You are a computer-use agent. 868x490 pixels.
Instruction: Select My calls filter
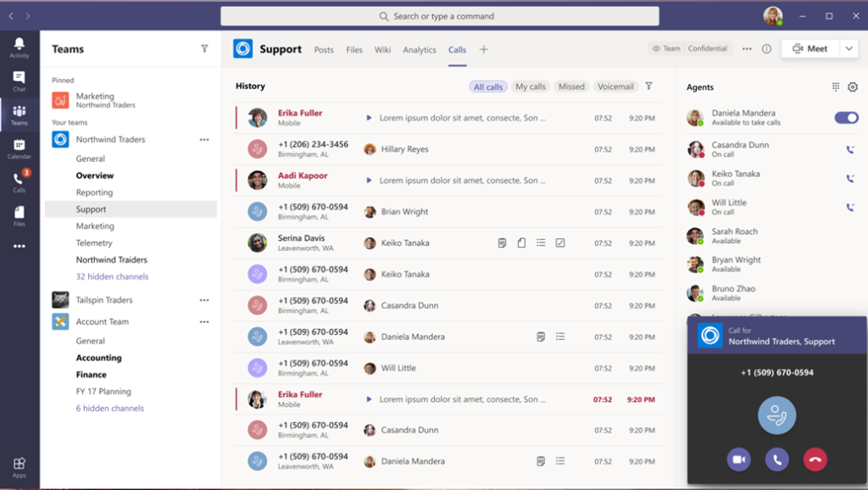531,86
